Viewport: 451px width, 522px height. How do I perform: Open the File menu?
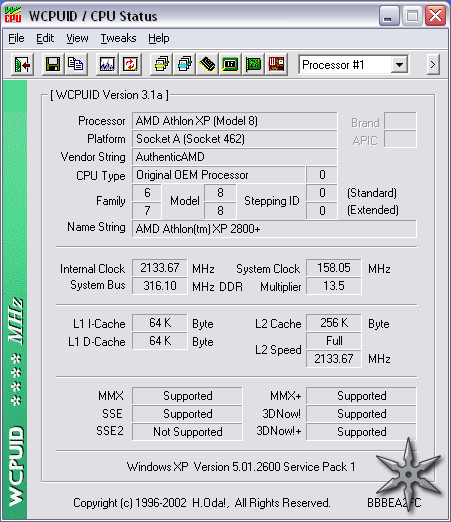16,38
